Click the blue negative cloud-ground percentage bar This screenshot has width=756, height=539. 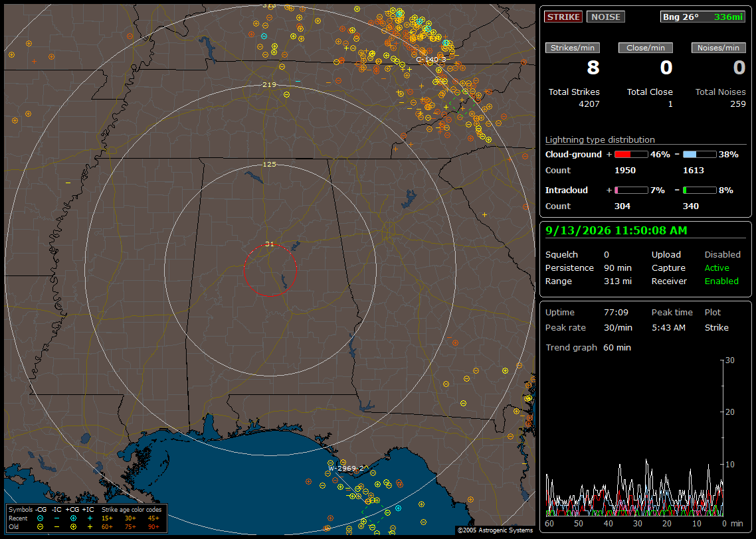click(700, 155)
